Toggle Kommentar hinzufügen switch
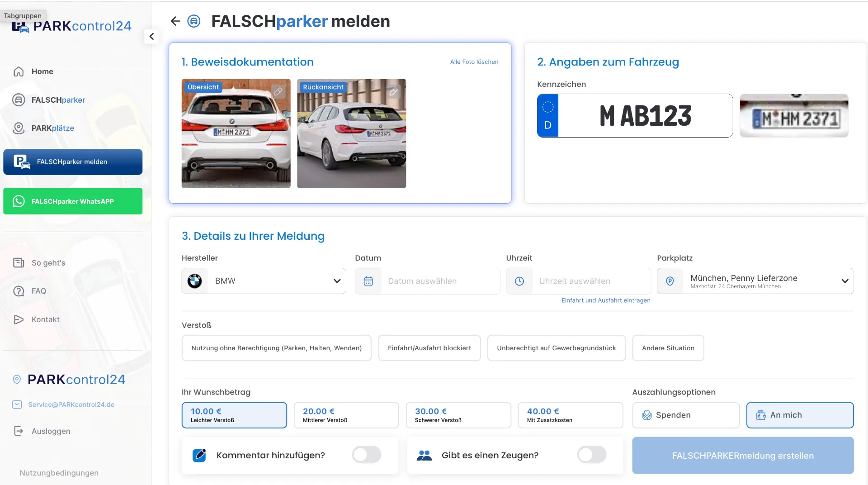Image resolution: width=868 pixels, height=485 pixels. (367, 455)
